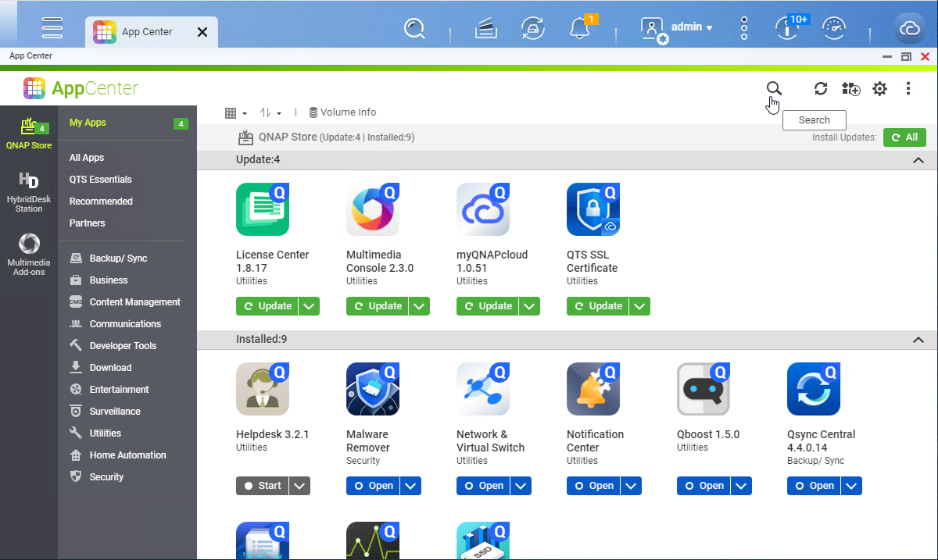Open the QTS desktop search magnifier
938x560 pixels.
click(414, 29)
